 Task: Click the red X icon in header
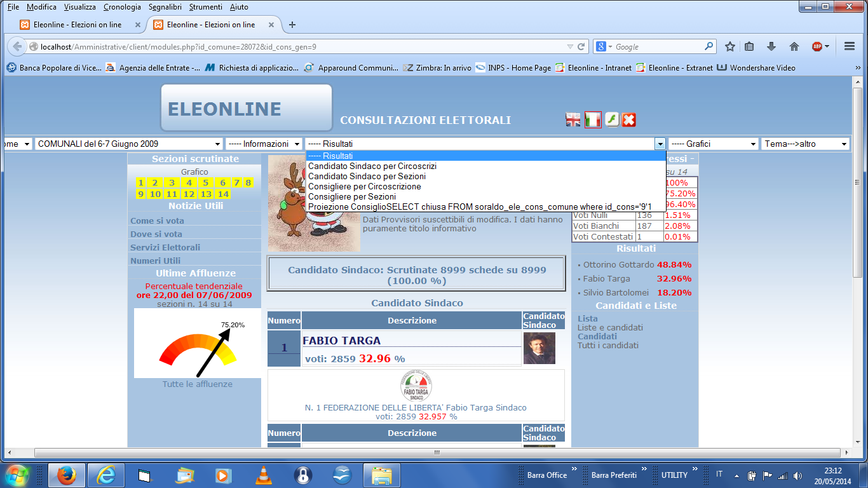click(x=628, y=119)
